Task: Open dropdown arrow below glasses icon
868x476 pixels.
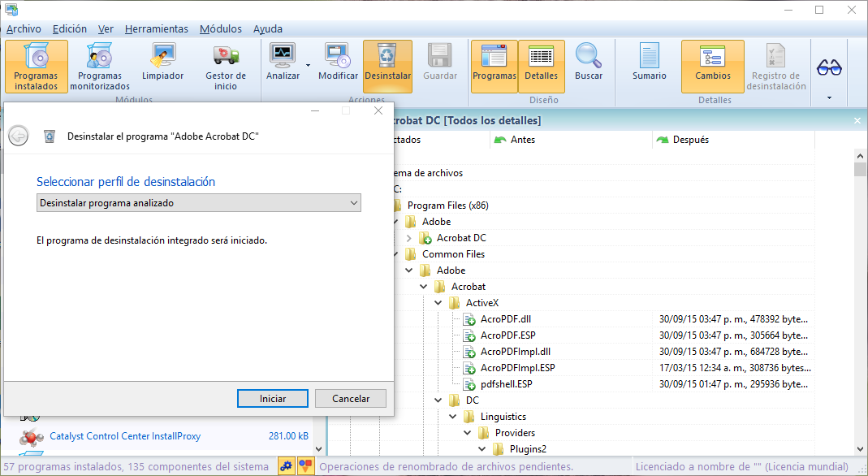Action: 829,98
